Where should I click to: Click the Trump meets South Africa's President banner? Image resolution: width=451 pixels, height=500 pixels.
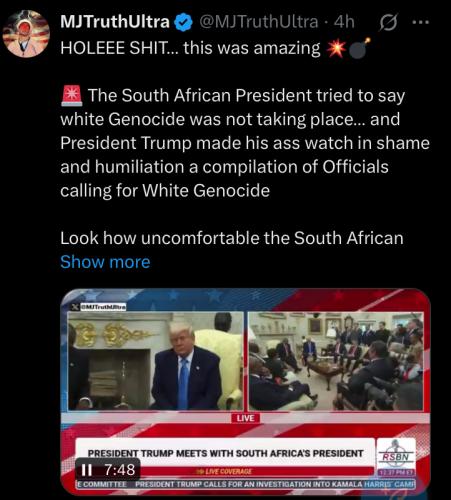225,453
